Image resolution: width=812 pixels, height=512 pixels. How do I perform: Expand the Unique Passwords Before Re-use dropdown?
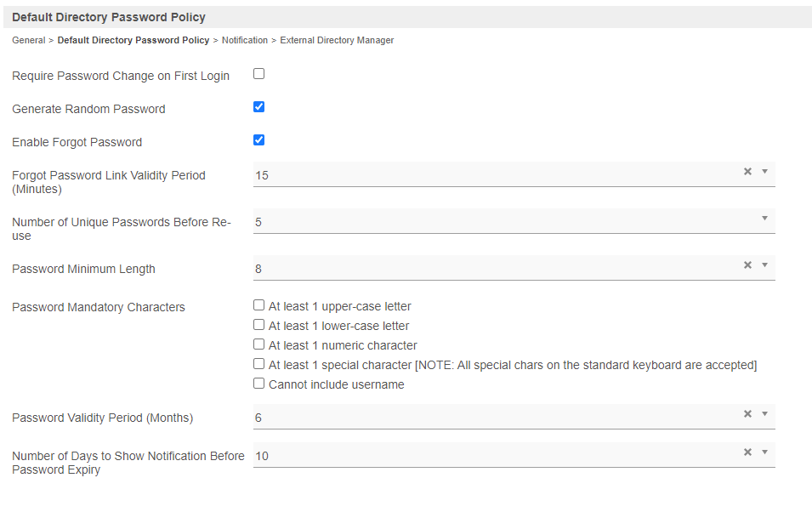point(764,219)
